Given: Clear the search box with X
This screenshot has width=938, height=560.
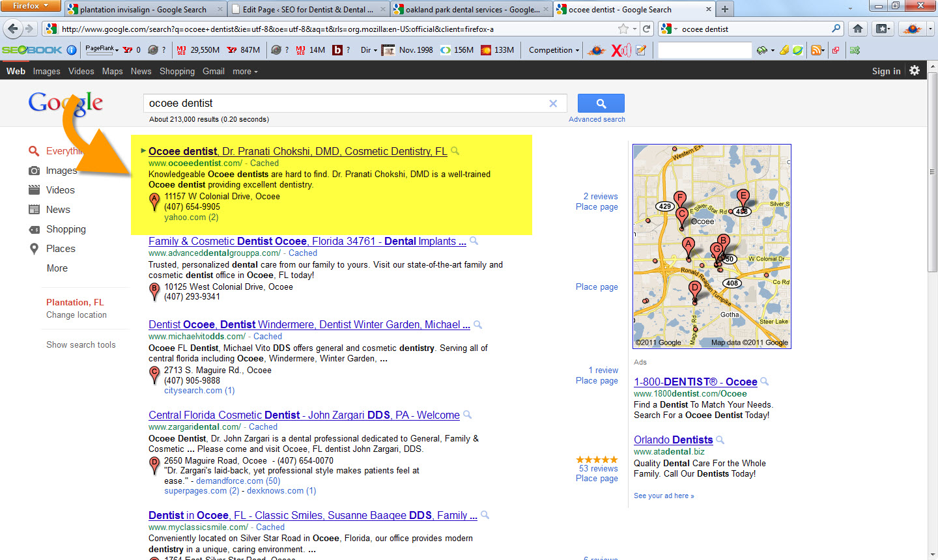Looking at the screenshot, I should coord(553,104).
